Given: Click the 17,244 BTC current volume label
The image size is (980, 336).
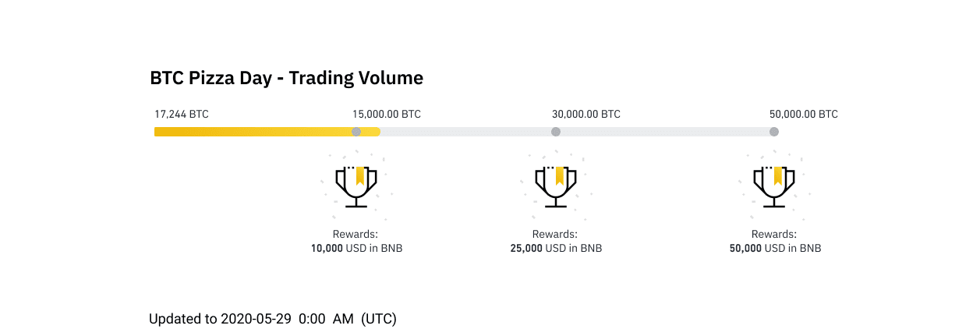Looking at the screenshot, I should click(182, 114).
